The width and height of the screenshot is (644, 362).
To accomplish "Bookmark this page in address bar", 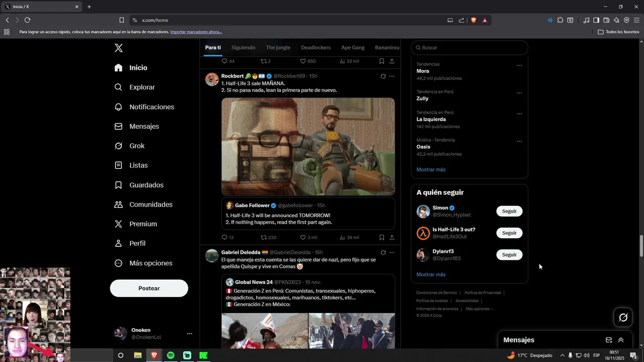I will (x=122, y=20).
